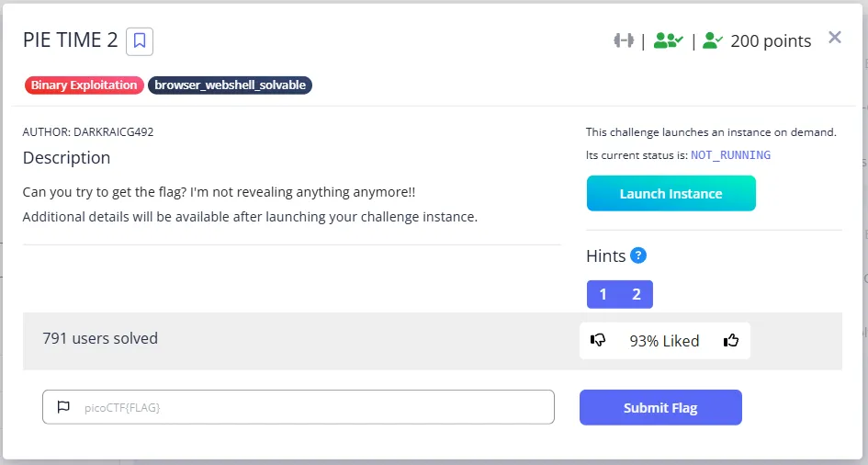Open the Hints help question mark
Screen dimensions: 868x465
coord(638,255)
